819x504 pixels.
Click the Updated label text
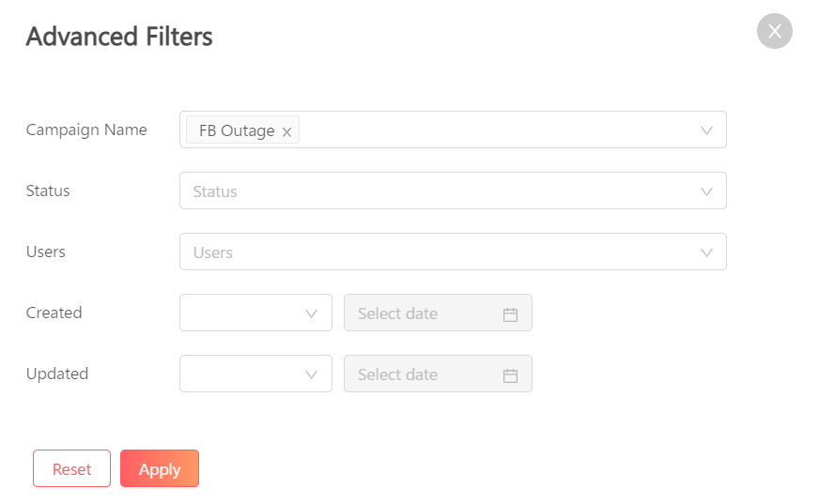tap(57, 374)
